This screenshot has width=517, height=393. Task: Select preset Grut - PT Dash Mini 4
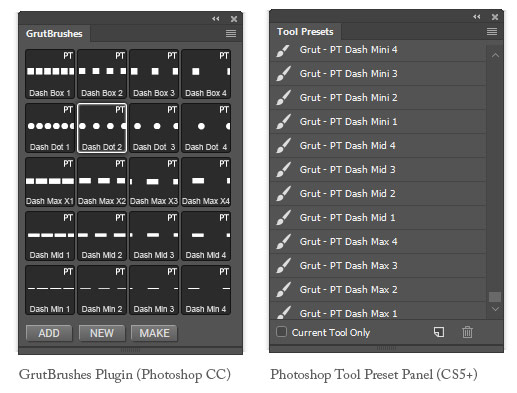378,50
